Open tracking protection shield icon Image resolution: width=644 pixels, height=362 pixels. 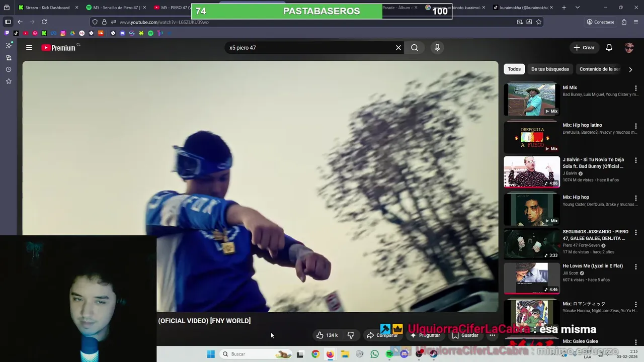[95, 22]
